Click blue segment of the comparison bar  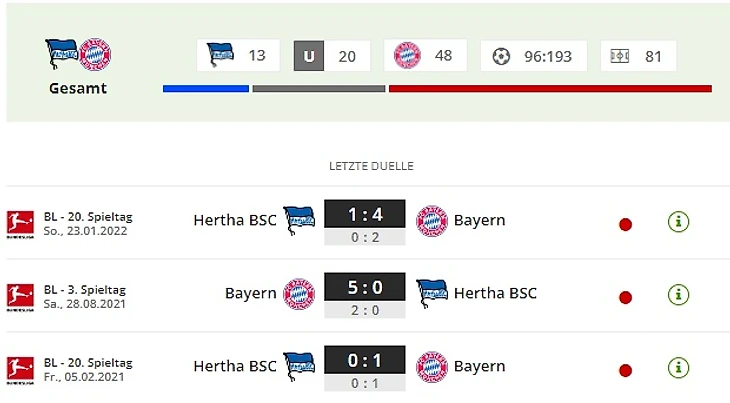coord(205,89)
